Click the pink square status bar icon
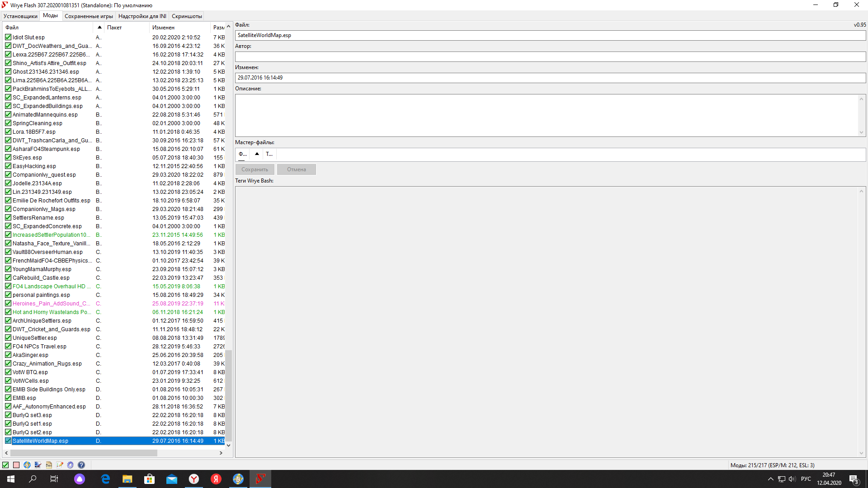 16,465
